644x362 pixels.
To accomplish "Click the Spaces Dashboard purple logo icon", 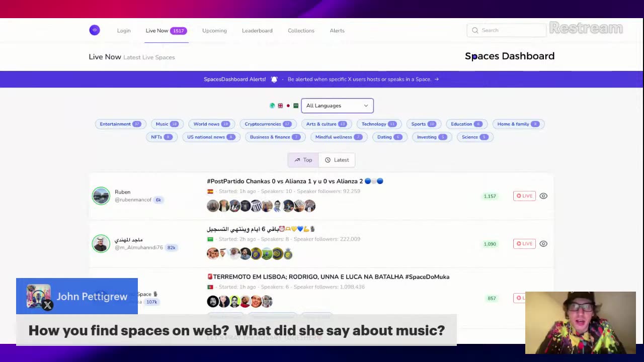I will [95, 30].
